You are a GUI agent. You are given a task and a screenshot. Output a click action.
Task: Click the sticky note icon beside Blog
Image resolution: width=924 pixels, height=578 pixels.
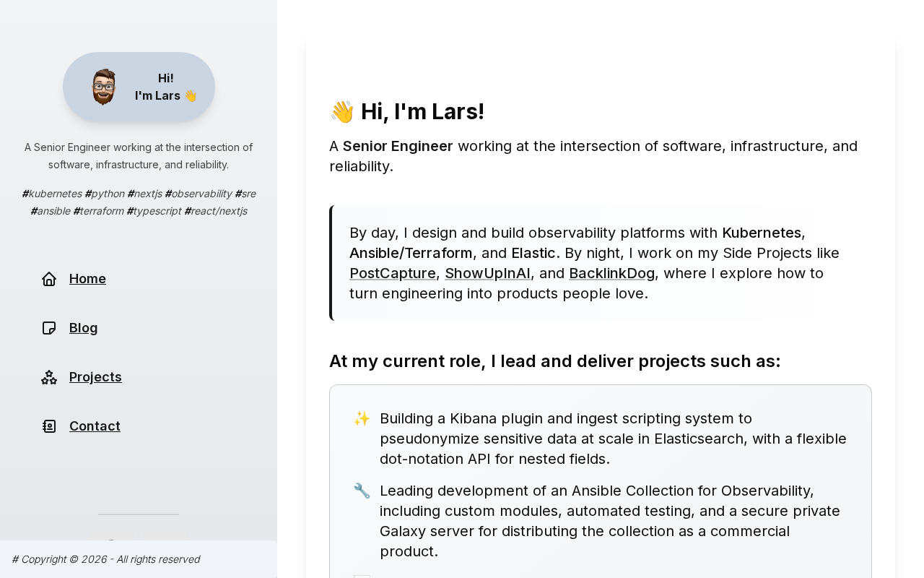tap(49, 328)
